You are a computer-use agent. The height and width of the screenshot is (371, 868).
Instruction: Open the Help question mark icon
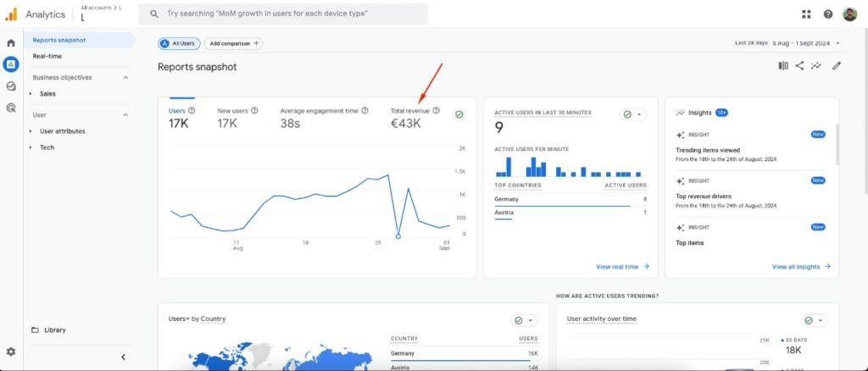click(827, 14)
